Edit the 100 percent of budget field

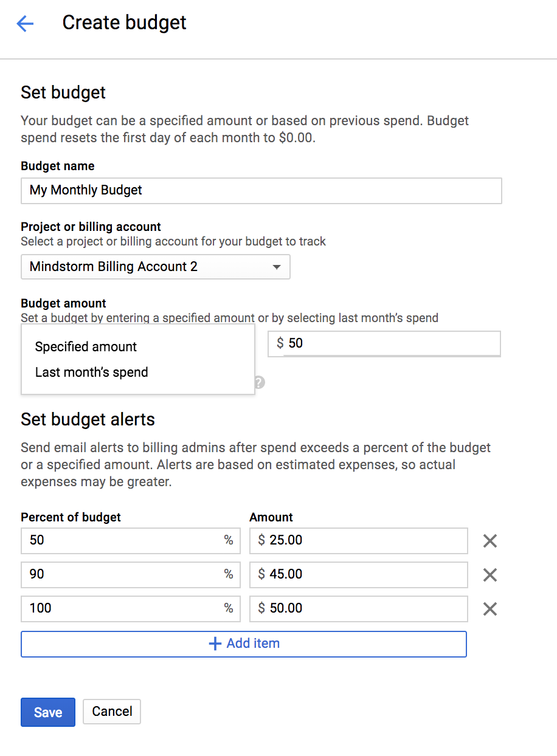[122, 608]
